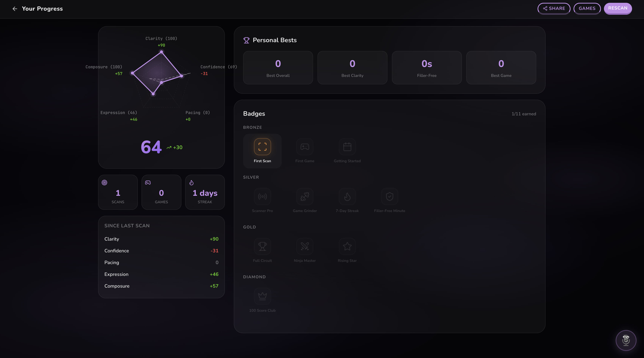Select the Best Overall personal best card
Image resolution: width=644 pixels, height=358 pixels.
pyautogui.click(x=278, y=68)
